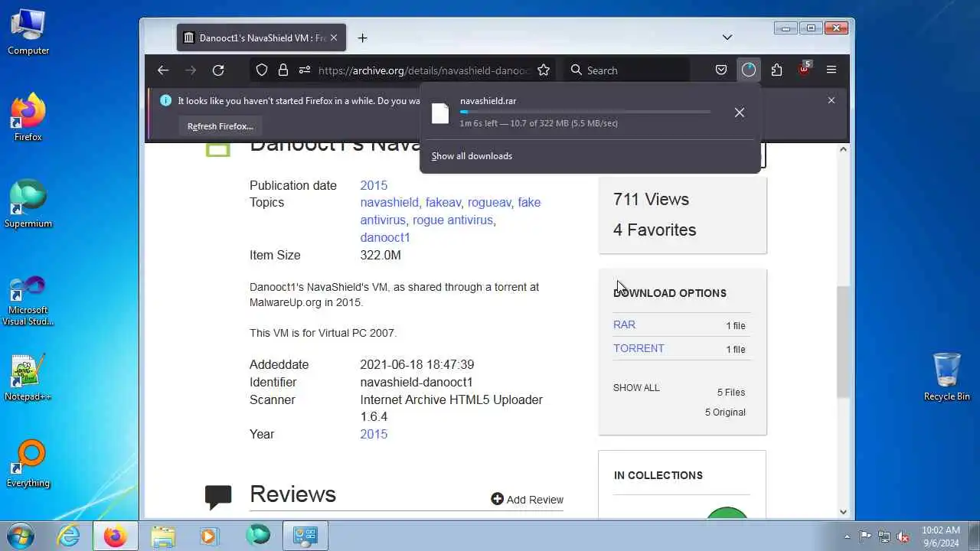Open the network tray icon
The image size is (980, 551).
tap(884, 536)
